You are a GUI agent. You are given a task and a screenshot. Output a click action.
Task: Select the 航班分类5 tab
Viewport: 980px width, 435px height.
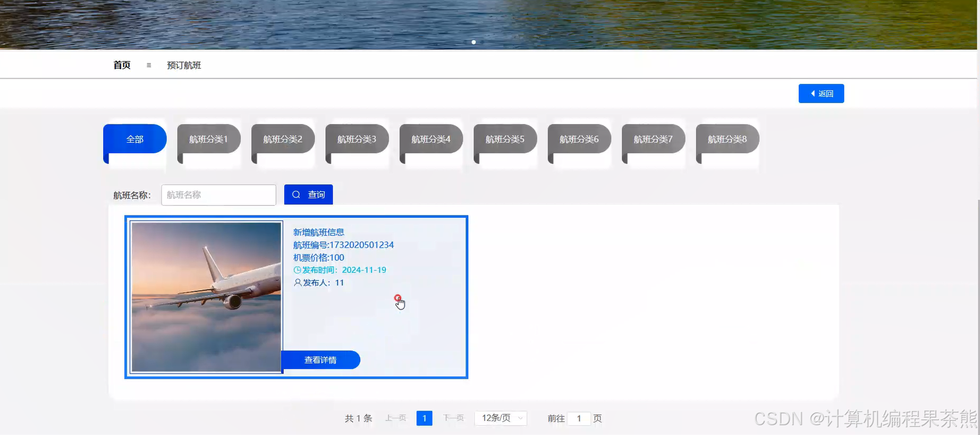(505, 139)
